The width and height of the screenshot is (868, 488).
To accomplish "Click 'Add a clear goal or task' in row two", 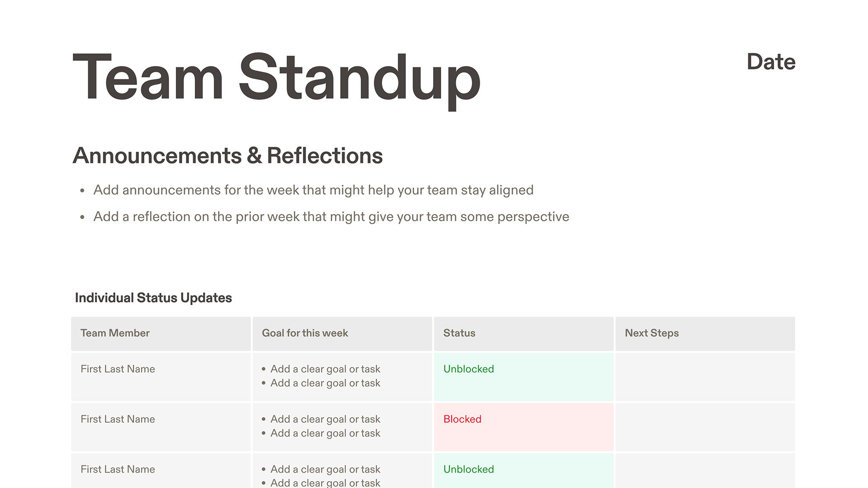I will coord(325,419).
